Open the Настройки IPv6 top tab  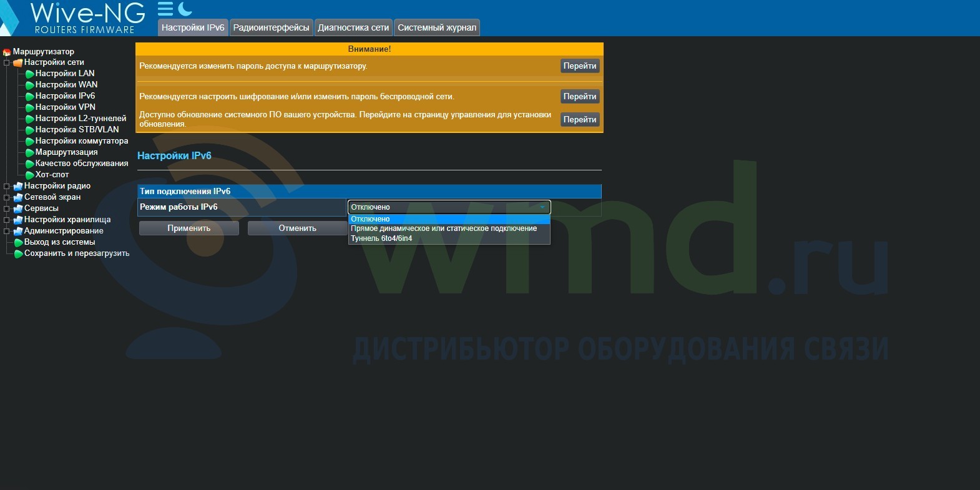point(193,27)
